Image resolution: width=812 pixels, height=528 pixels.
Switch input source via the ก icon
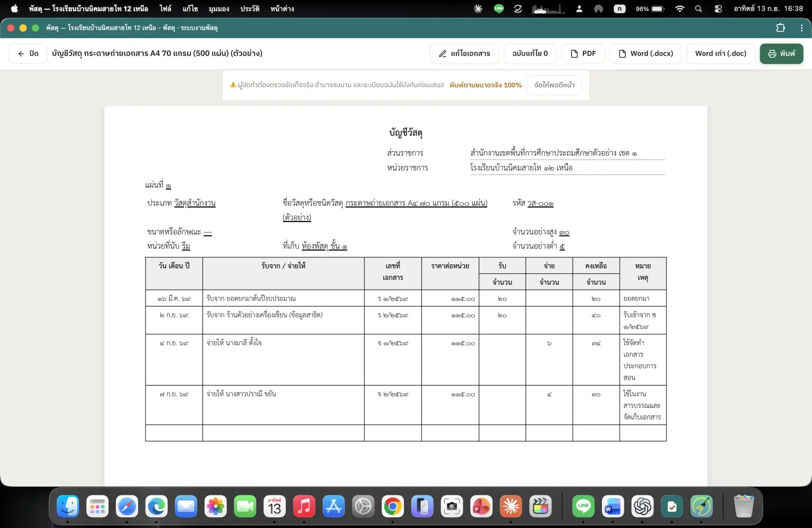[619, 9]
